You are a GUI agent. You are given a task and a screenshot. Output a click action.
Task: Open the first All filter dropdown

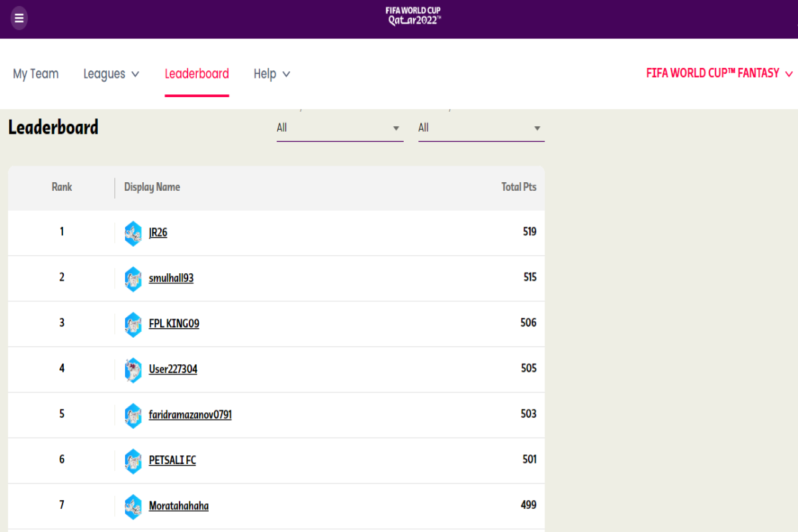point(340,128)
